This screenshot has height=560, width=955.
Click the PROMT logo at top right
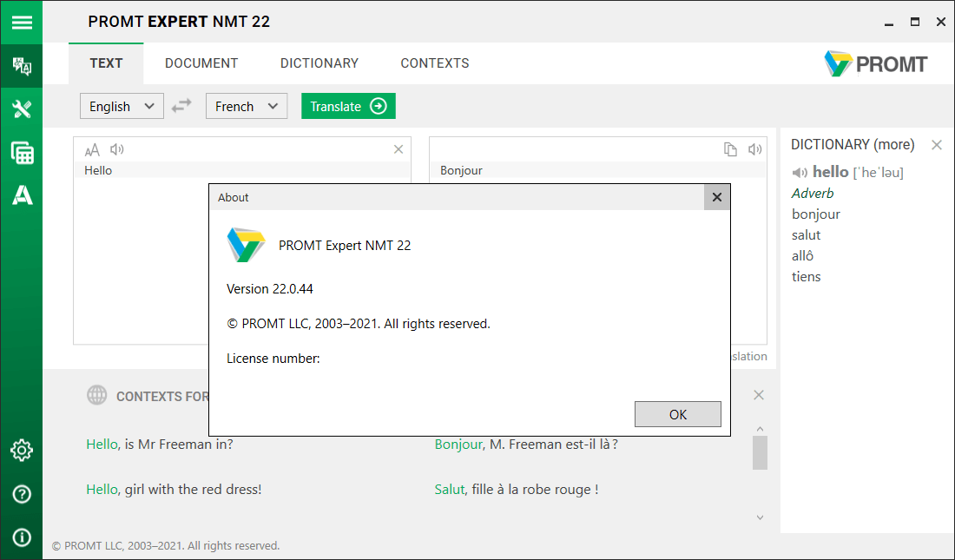[876, 63]
